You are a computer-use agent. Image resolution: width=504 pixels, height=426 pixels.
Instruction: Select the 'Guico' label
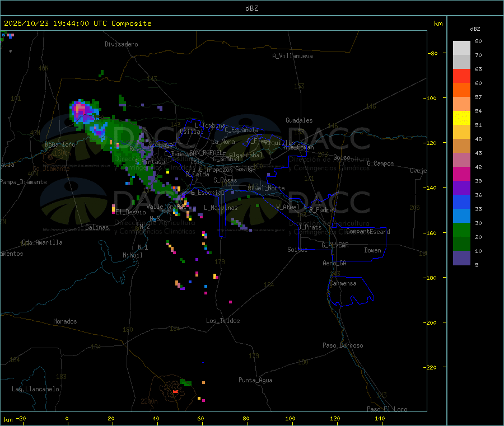(342, 157)
